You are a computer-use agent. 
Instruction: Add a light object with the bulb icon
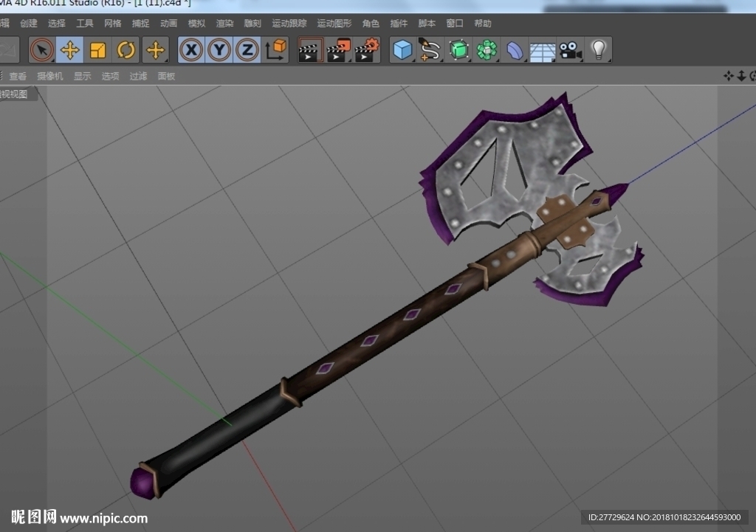(598, 50)
